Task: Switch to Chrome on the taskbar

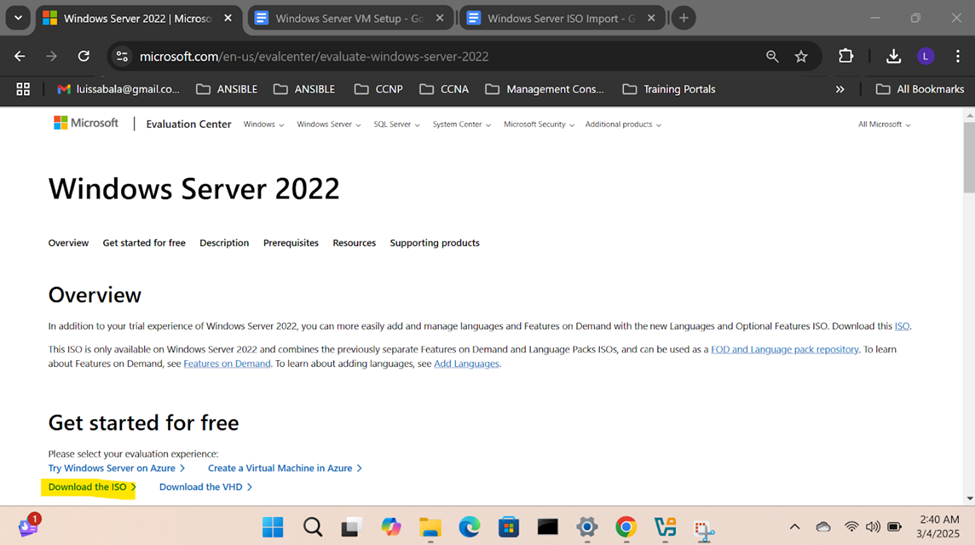Action: pos(626,527)
